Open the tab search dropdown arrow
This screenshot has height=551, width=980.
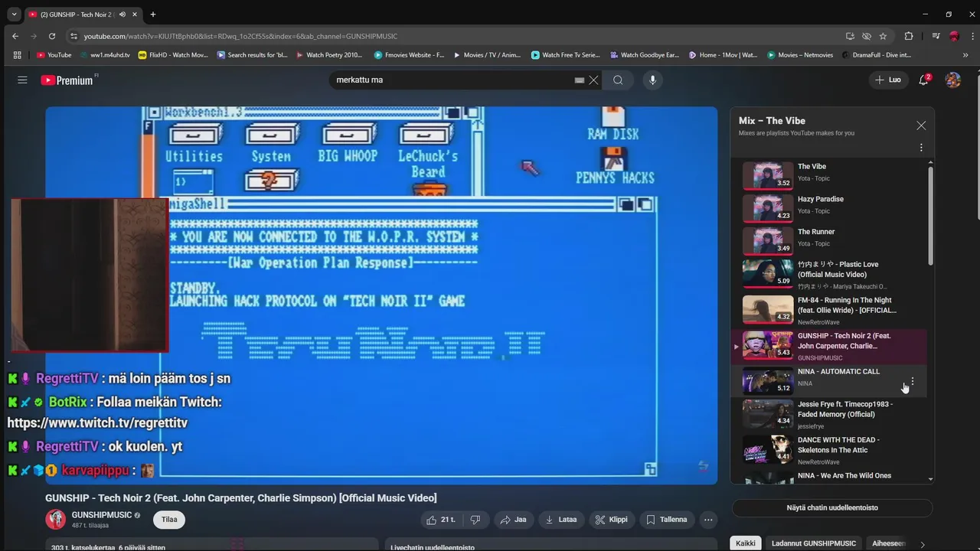pyautogui.click(x=14, y=14)
